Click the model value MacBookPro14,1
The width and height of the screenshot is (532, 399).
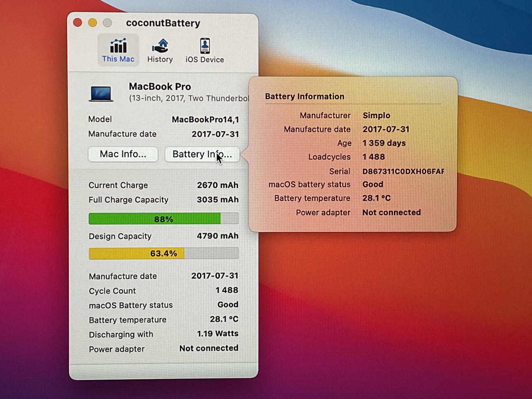click(x=205, y=119)
